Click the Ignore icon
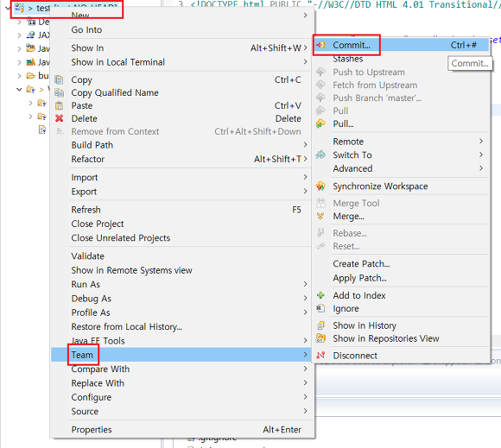The image size is (501, 448). 320,308
